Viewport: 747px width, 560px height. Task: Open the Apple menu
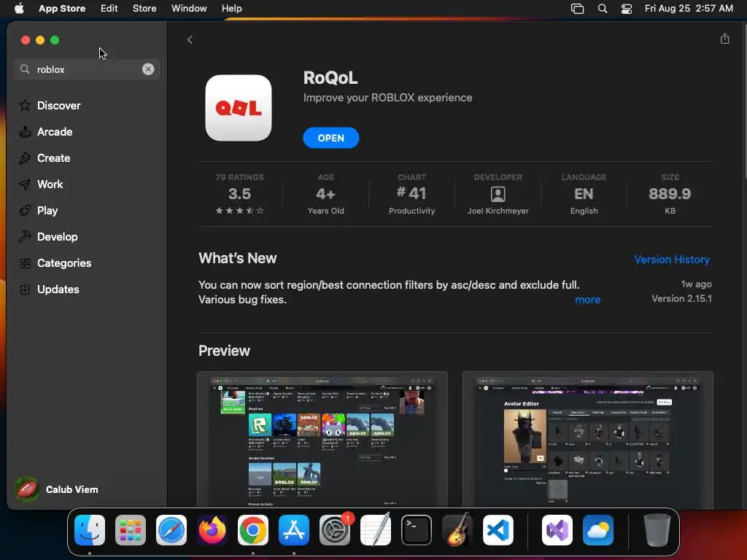point(19,8)
